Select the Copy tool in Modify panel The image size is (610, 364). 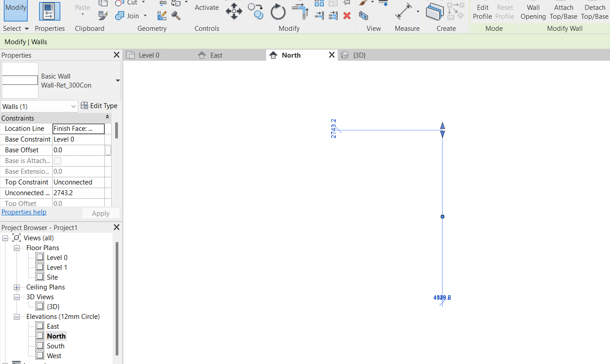pos(255,12)
